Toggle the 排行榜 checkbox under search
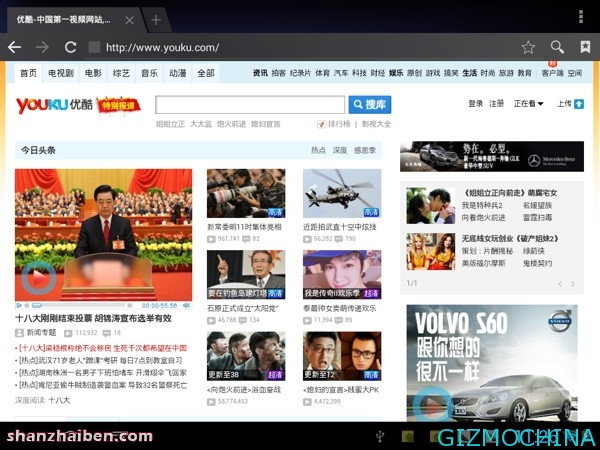Screen dimensions: 600x450 click(x=321, y=124)
